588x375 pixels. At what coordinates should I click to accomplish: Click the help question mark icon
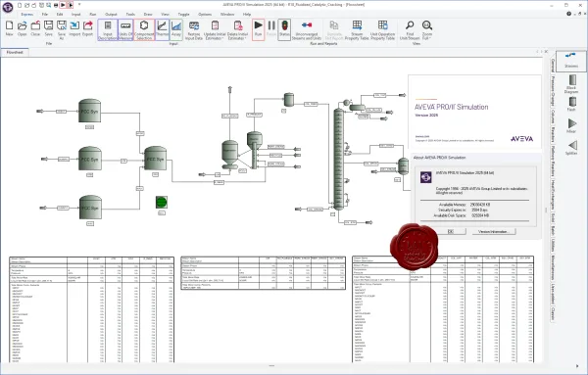pos(568,14)
